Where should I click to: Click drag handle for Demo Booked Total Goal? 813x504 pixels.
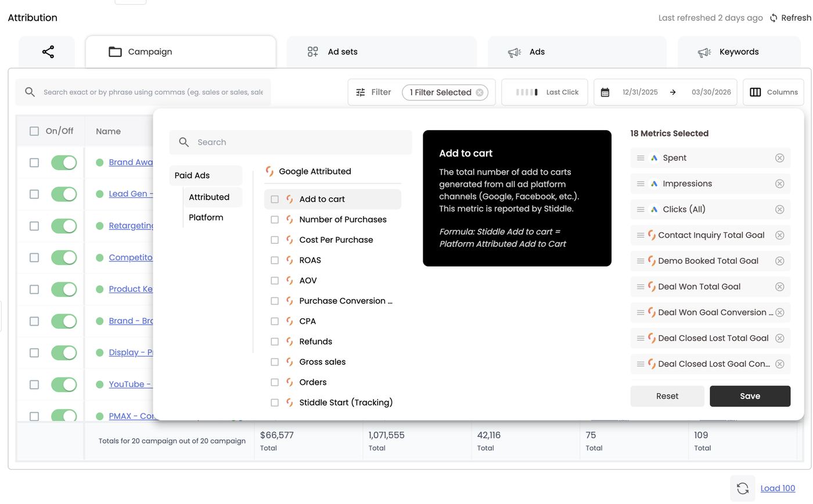pyautogui.click(x=641, y=261)
